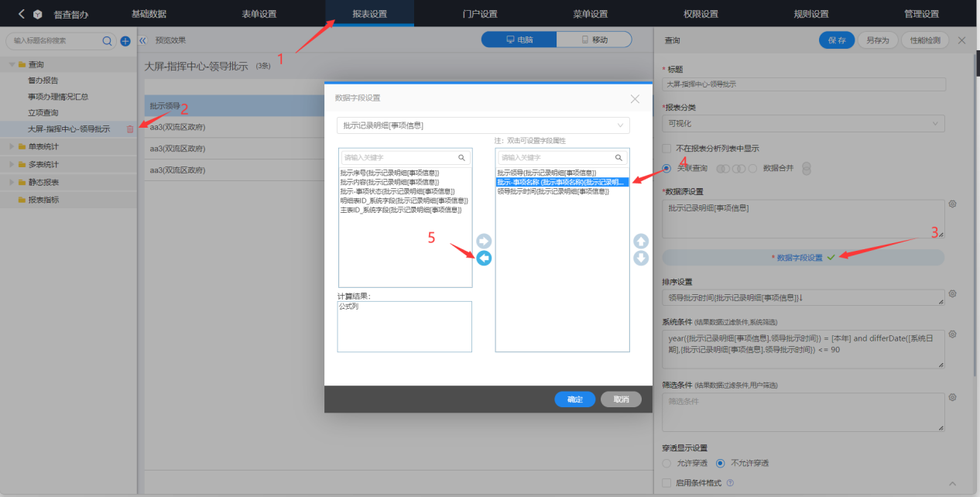Click the search magnifier in the sidebar
Screen dimensions: 980x497
108,40
